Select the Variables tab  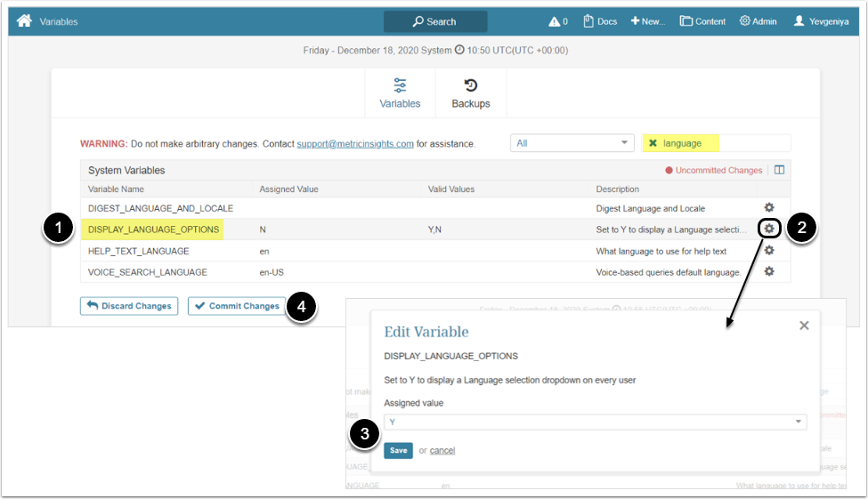coord(400,93)
